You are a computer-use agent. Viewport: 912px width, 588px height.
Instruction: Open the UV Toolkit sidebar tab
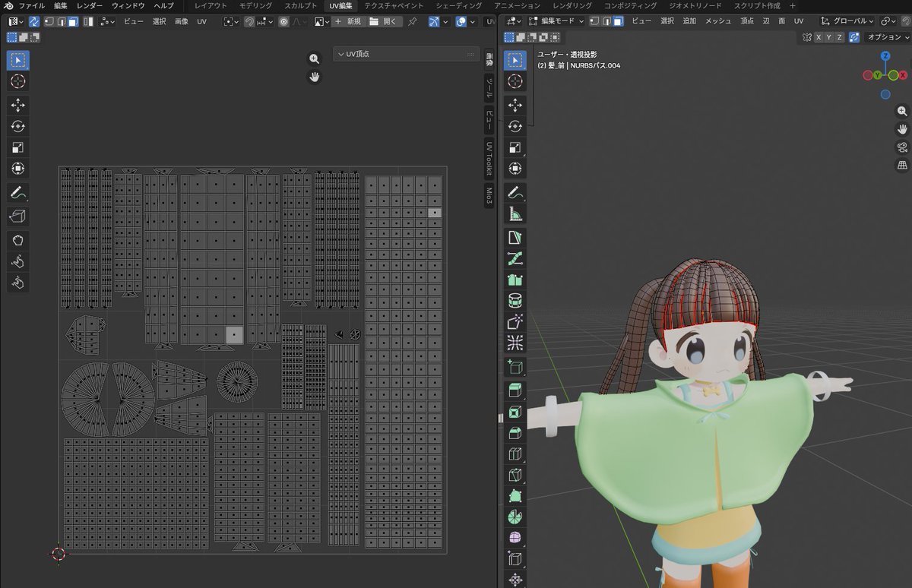489,158
